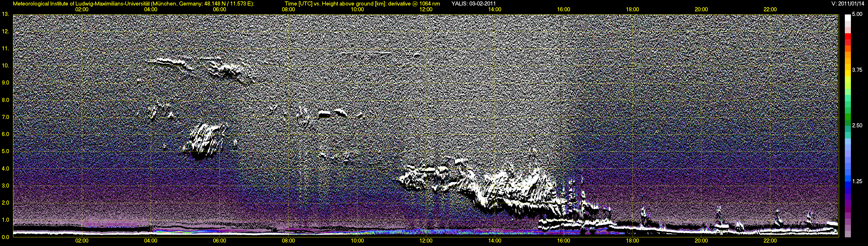Click the 10. height axis label
The width and height of the screenshot is (868, 246).
(x=5, y=65)
